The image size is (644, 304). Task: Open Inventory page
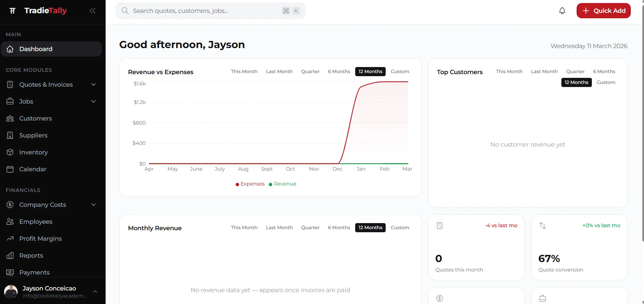coord(51,152)
